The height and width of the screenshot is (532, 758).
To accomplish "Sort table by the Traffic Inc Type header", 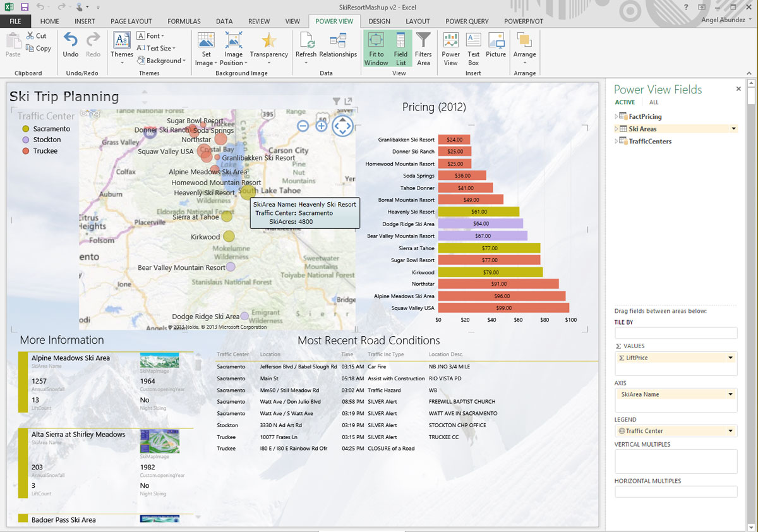I will [385, 354].
